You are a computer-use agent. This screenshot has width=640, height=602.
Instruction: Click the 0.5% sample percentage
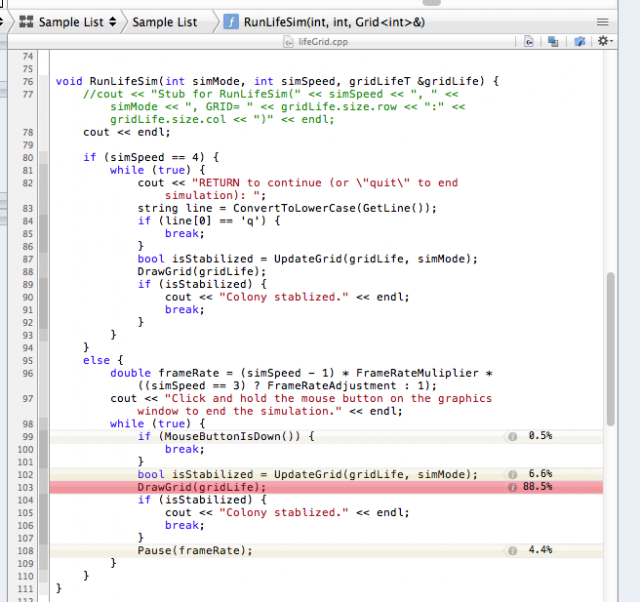[x=540, y=435]
